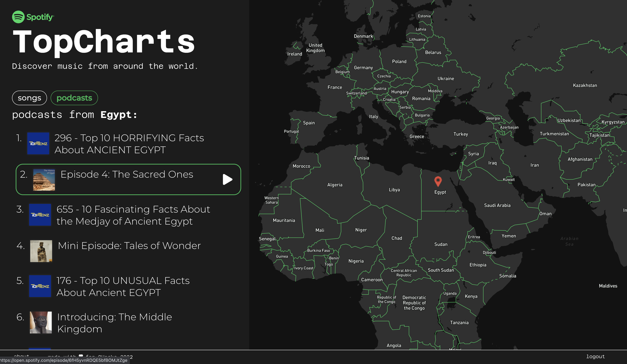This screenshot has height=364, width=627.
Task: Click the Spotify logo icon
Action: click(x=18, y=17)
